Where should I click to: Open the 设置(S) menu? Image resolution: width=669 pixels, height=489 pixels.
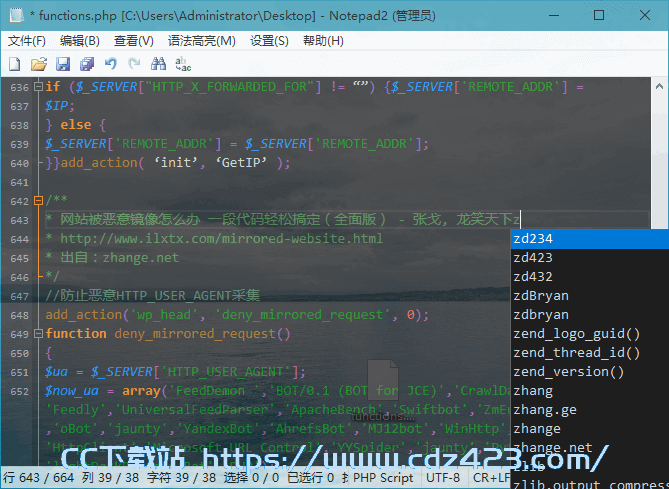click(x=269, y=41)
